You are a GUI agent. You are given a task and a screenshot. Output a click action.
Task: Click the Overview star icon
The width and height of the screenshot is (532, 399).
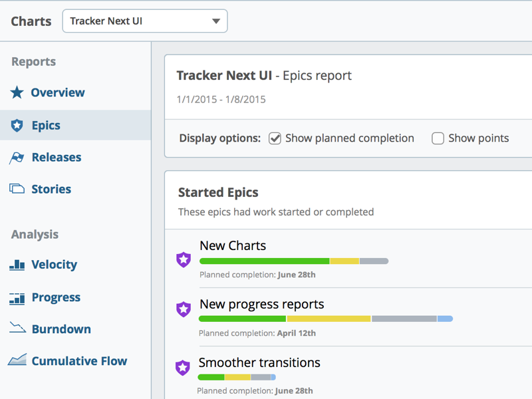click(17, 92)
